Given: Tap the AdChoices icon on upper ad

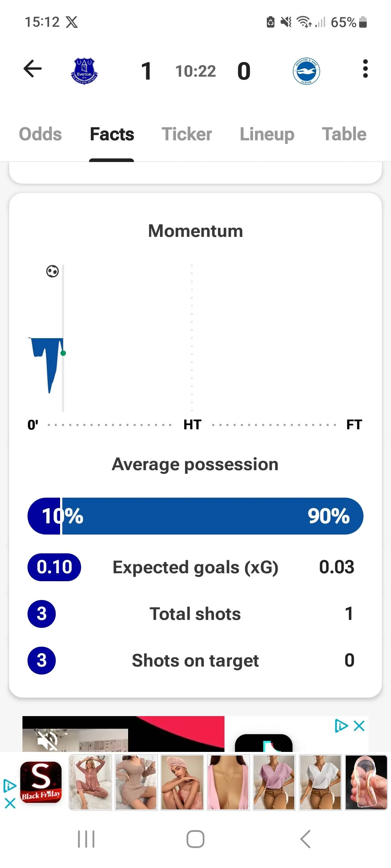Looking at the screenshot, I should pos(341,726).
